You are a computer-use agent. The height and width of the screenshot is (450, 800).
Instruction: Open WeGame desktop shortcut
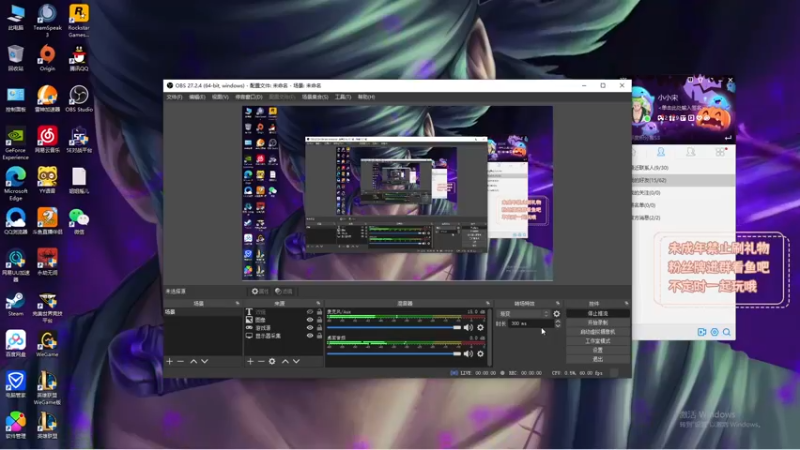coord(47,344)
